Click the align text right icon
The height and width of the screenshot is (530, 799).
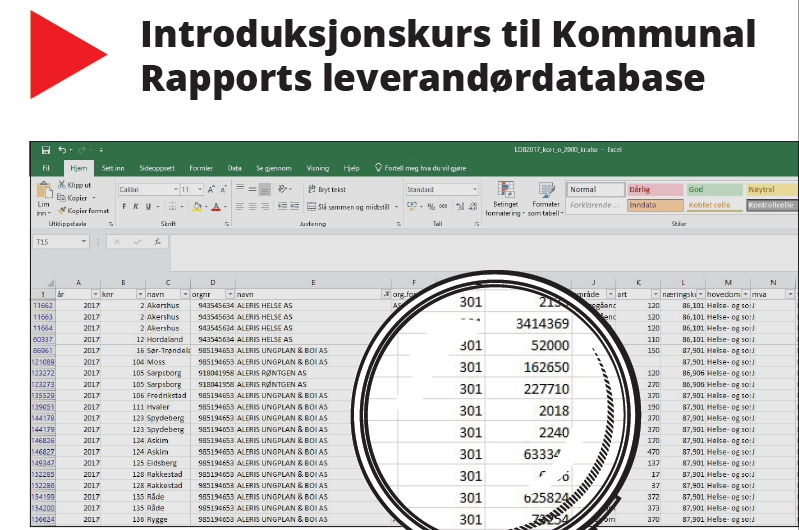[264, 206]
